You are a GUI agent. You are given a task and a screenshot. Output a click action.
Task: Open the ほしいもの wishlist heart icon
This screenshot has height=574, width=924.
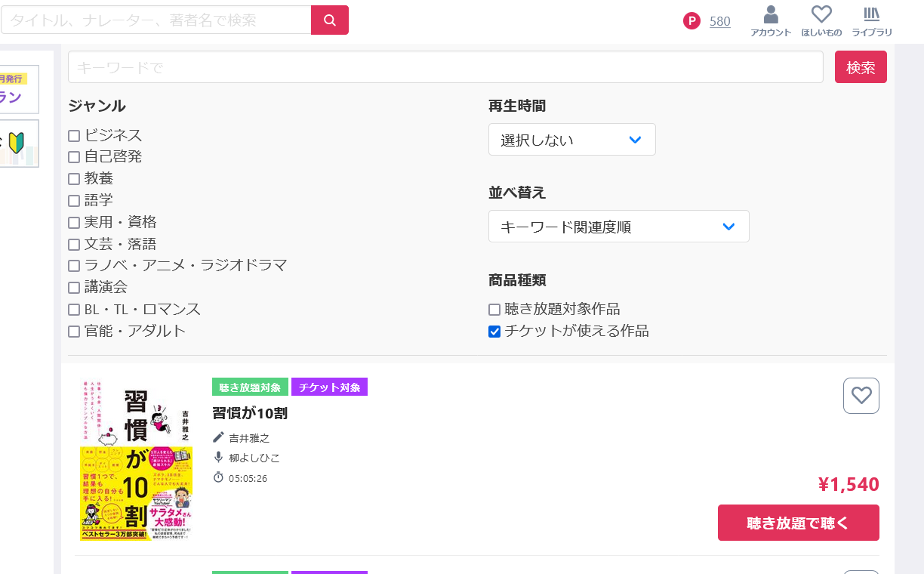[821, 15]
